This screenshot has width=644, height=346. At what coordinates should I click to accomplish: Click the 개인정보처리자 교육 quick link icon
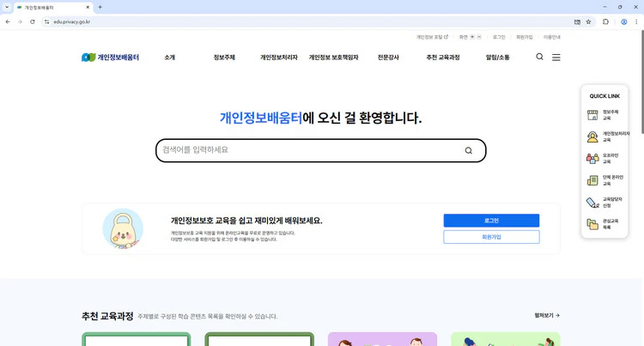point(592,137)
